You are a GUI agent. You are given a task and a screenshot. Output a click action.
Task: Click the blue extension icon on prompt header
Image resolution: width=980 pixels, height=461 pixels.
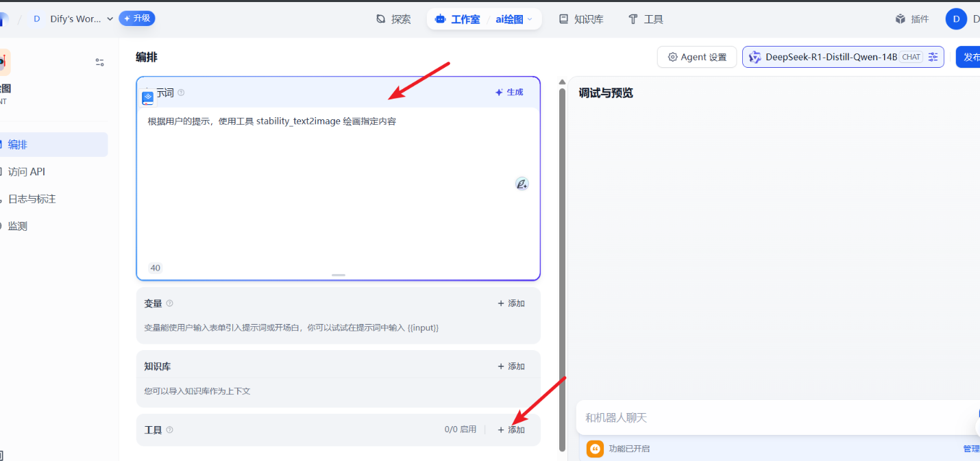click(x=148, y=99)
